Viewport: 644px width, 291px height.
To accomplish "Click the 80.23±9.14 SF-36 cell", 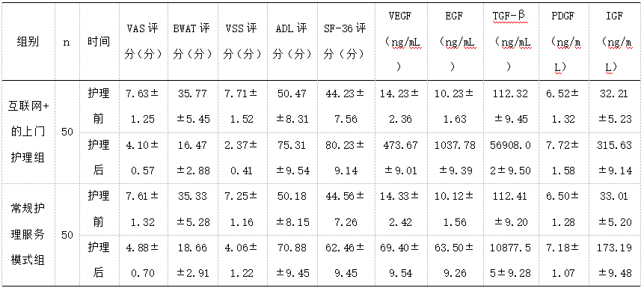I will pyautogui.click(x=346, y=158).
